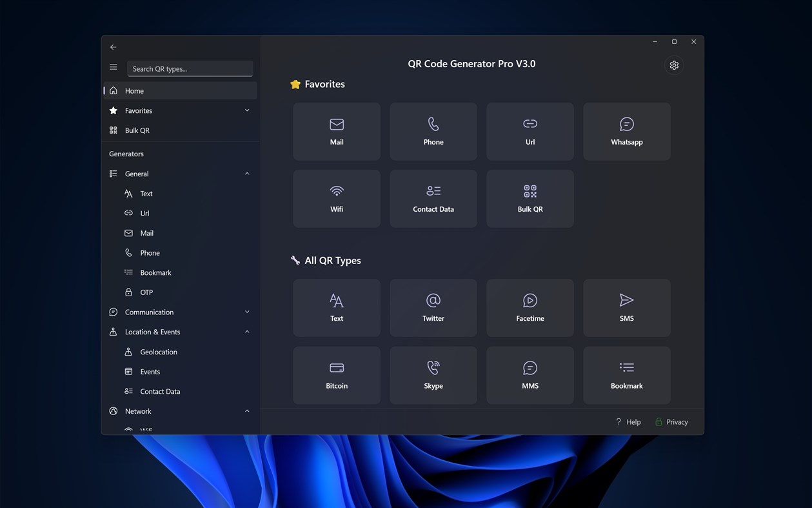812x508 pixels.
Task: Click the Privacy link
Action: (676, 422)
